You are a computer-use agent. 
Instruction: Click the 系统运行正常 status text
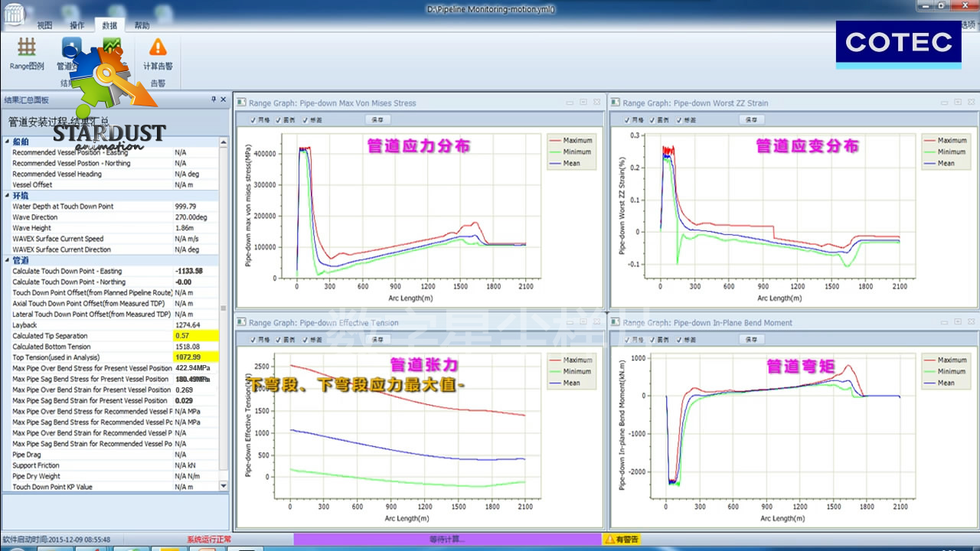[x=209, y=540]
